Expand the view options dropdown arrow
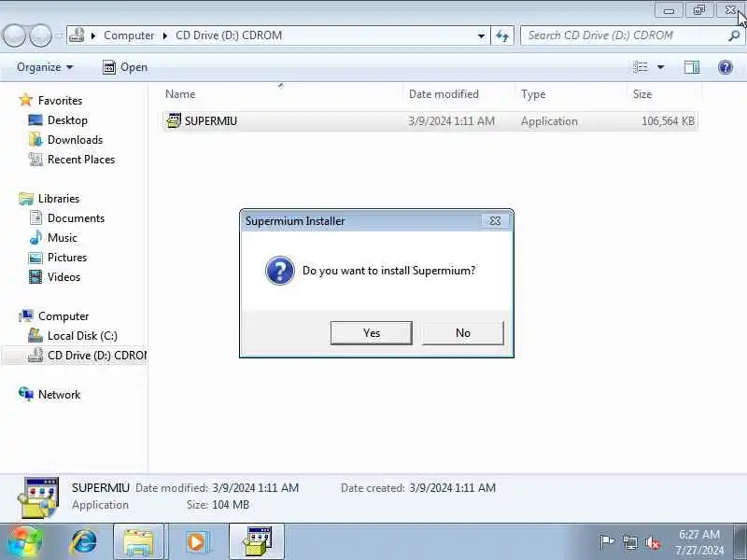This screenshot has width=747, height=560. point(661,67)
